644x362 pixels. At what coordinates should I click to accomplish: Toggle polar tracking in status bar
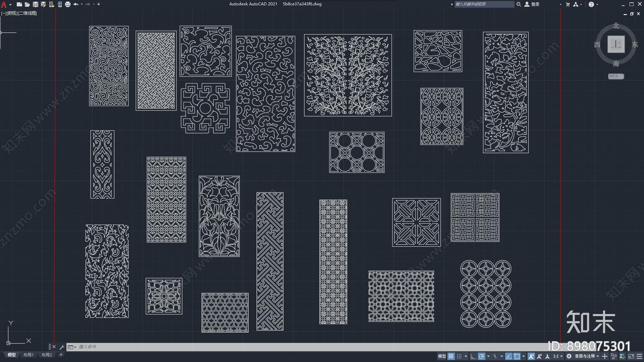click(481, 356)
